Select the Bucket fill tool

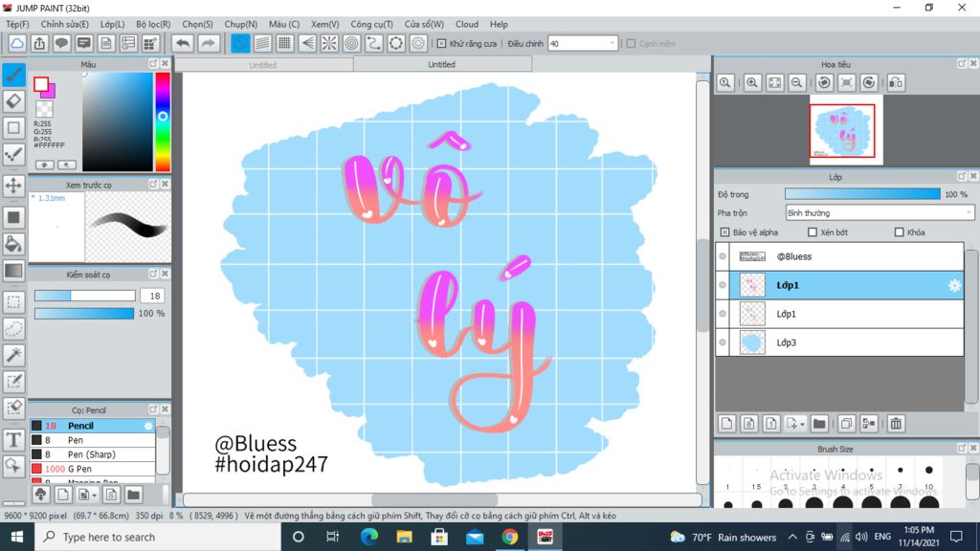point(13,244)
